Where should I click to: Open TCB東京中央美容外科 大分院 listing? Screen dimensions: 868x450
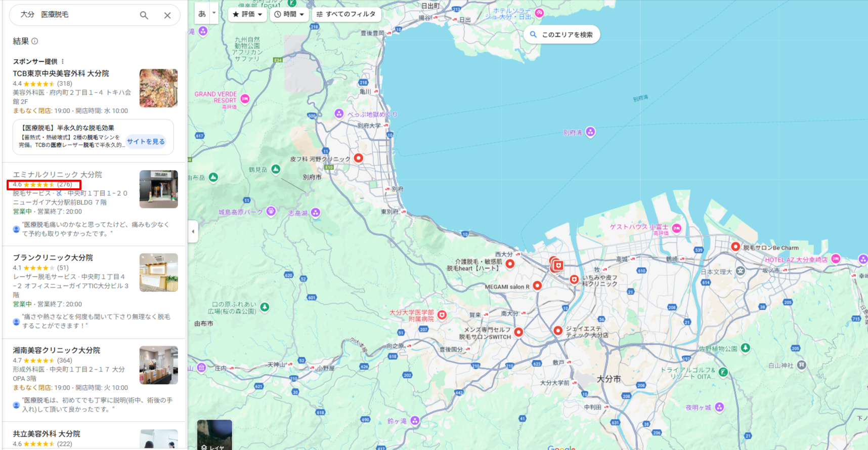pyautogui.click(x=61, y=73)
